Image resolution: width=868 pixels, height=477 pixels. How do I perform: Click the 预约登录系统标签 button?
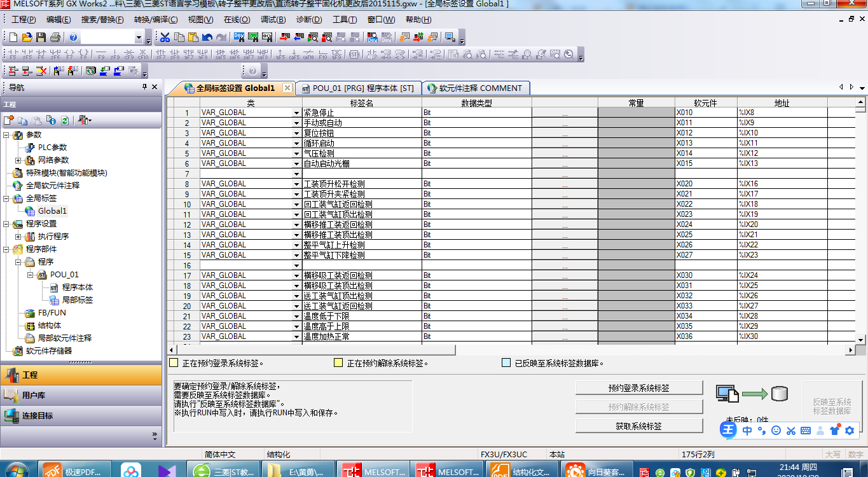coord(638,388)
